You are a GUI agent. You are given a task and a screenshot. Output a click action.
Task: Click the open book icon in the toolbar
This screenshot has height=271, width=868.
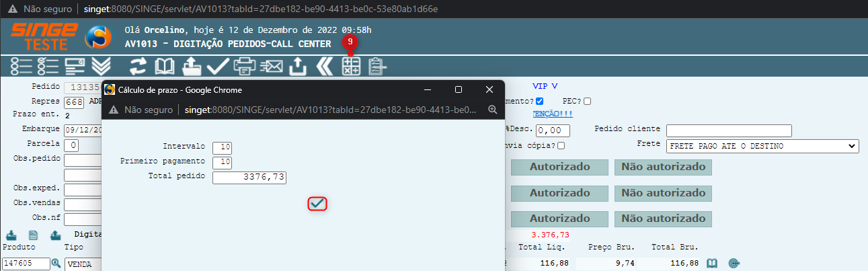click(165, 66)
